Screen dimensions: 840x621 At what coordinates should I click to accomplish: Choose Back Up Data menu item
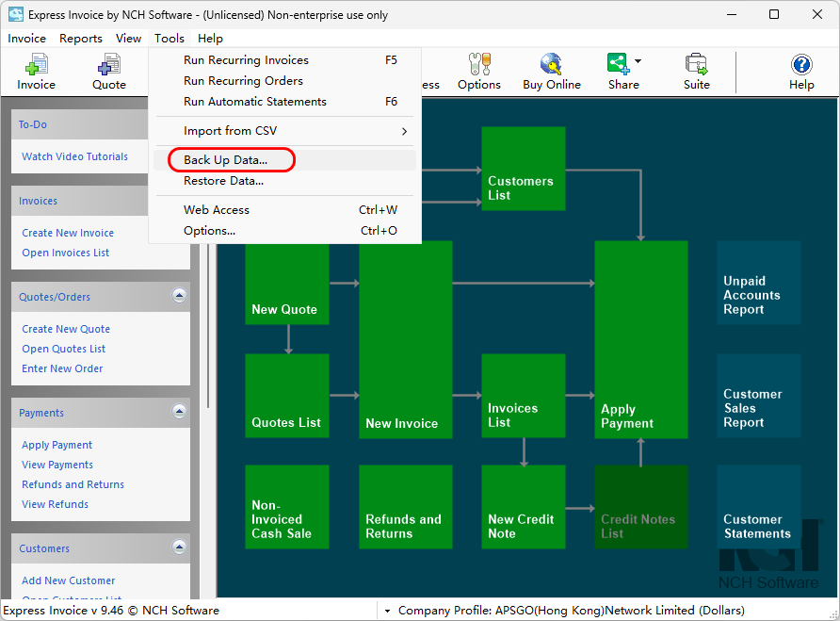click(x=284, y=160)
